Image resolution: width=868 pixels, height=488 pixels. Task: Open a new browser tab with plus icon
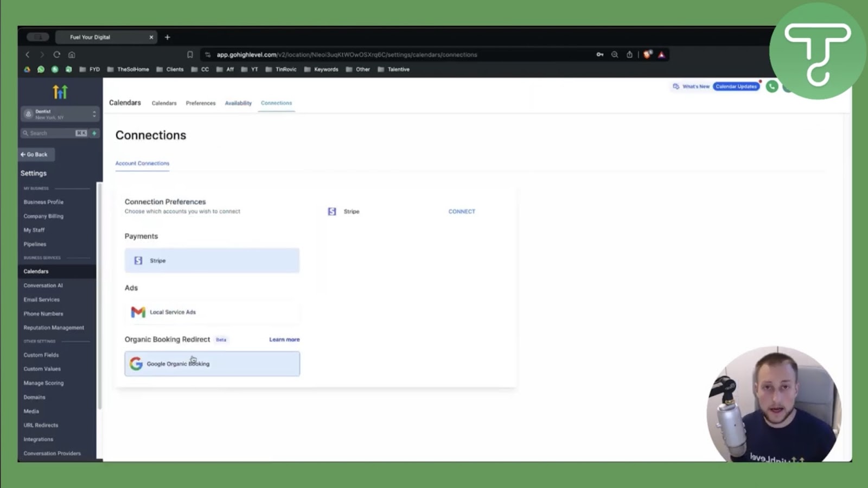(x=168, y=37)
